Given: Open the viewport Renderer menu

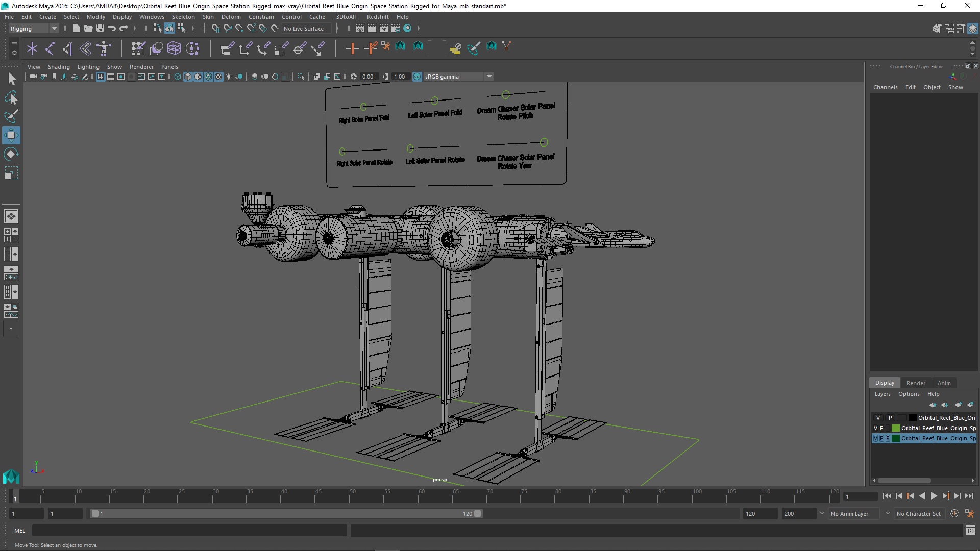Looking at the screenshot, I should point(141,67).
